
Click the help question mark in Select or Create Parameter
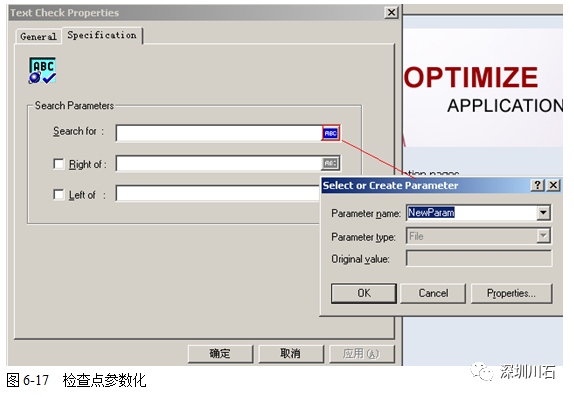537,185
